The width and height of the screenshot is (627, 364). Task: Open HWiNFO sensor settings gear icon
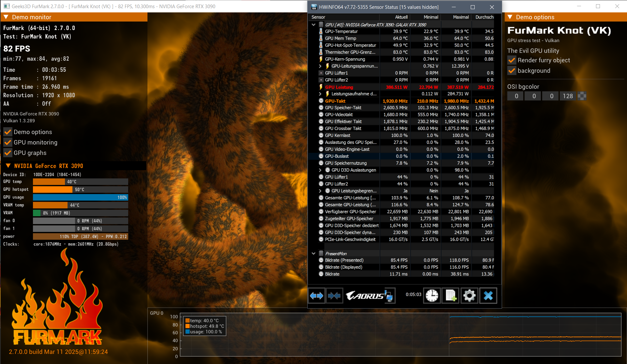pyautogui.click(x=469, y=296)
